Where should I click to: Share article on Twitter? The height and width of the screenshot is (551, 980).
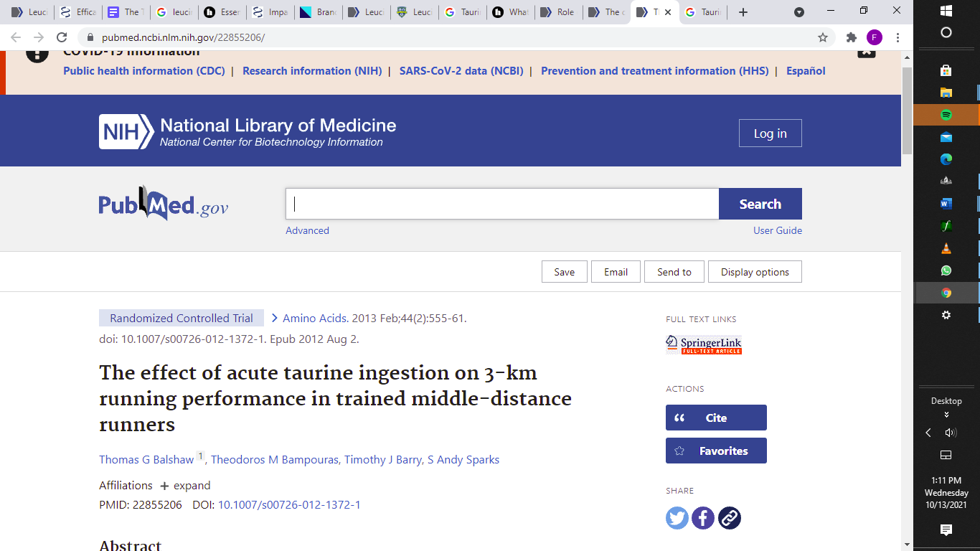click(x=677, y=518)
